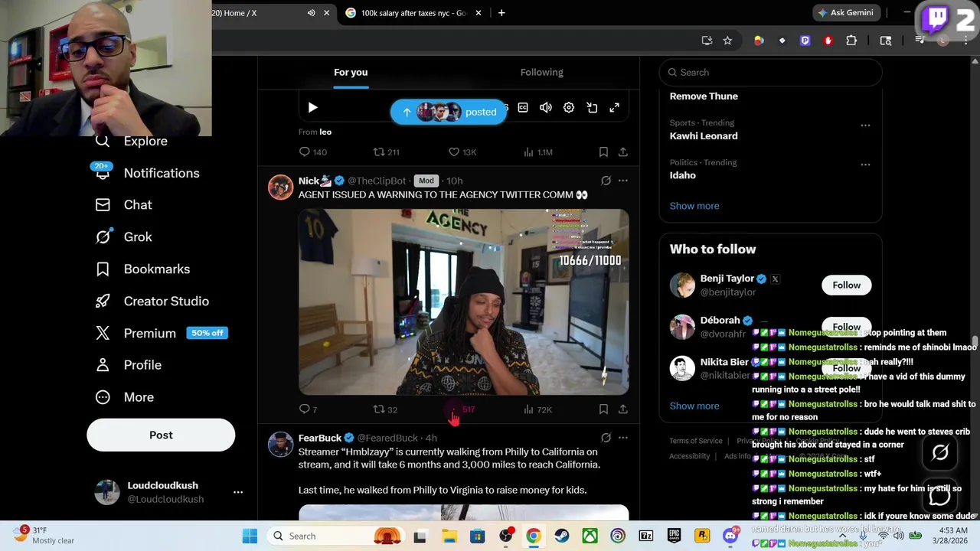Image resolution: width=980 pixels, height=551 pixels.
Task: Close the 100k salary after taxes tab
Action: [479, 13]
